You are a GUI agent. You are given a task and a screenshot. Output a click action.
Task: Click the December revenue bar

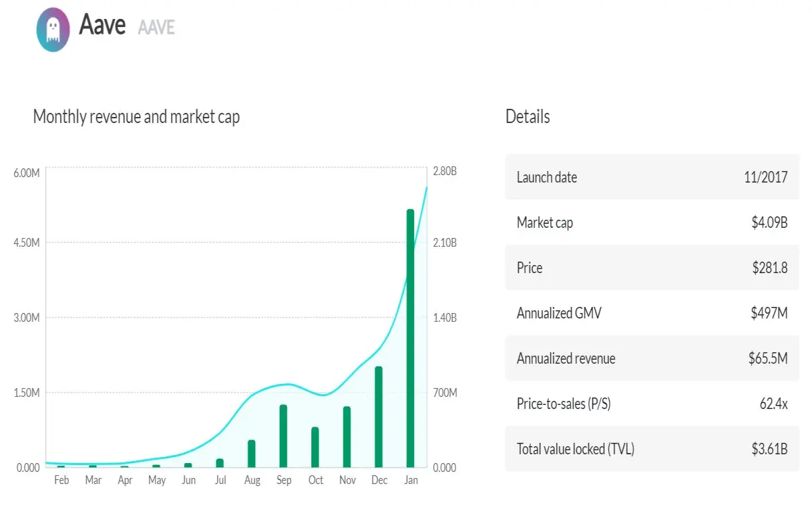coord(378,417)
